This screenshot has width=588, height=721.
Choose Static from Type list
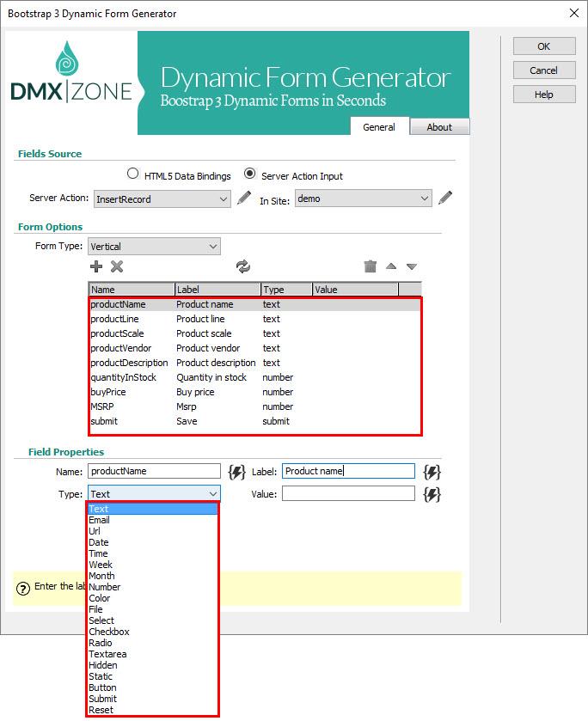[153, 676]
